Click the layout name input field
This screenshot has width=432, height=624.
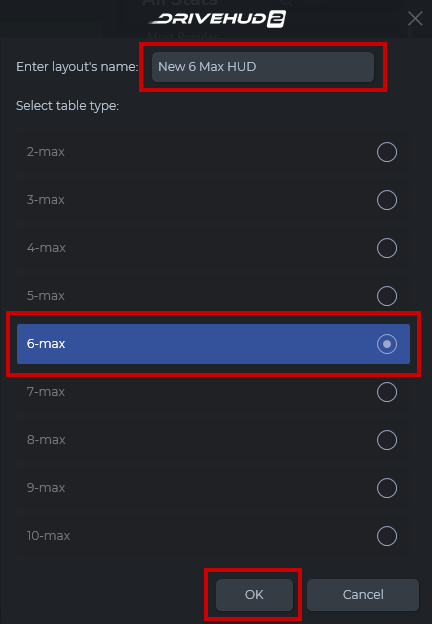[263, 67]
